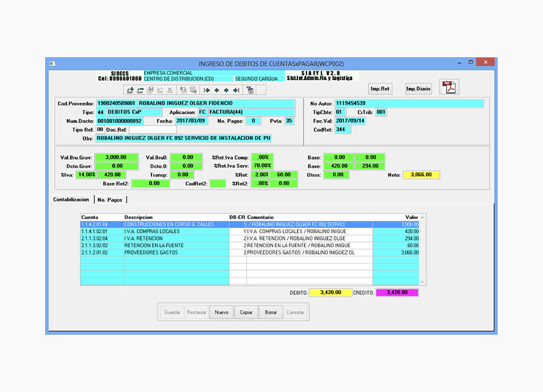Go to the previous record arrow
The height and width of the screenshot is (392, 543).
click(x=217, y=90)
